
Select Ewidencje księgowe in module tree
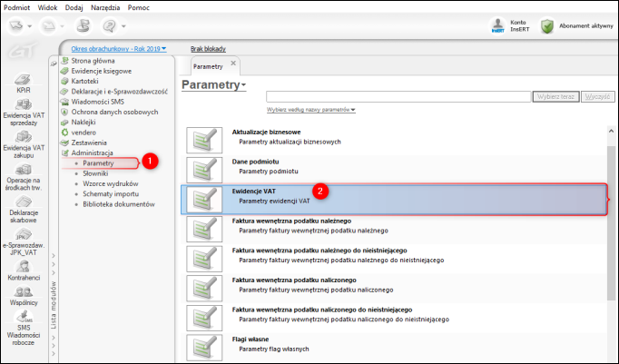click(x=101, y=71)
